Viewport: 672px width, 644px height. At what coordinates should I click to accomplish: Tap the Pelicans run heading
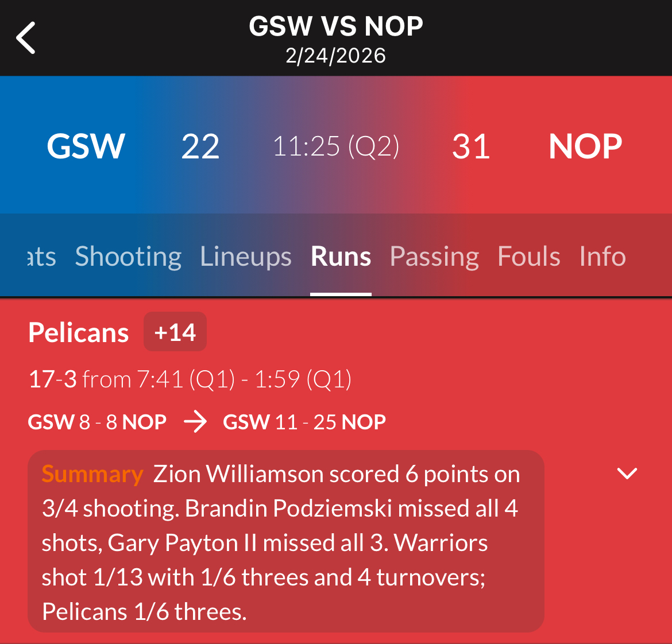click(x=79, y=332)
